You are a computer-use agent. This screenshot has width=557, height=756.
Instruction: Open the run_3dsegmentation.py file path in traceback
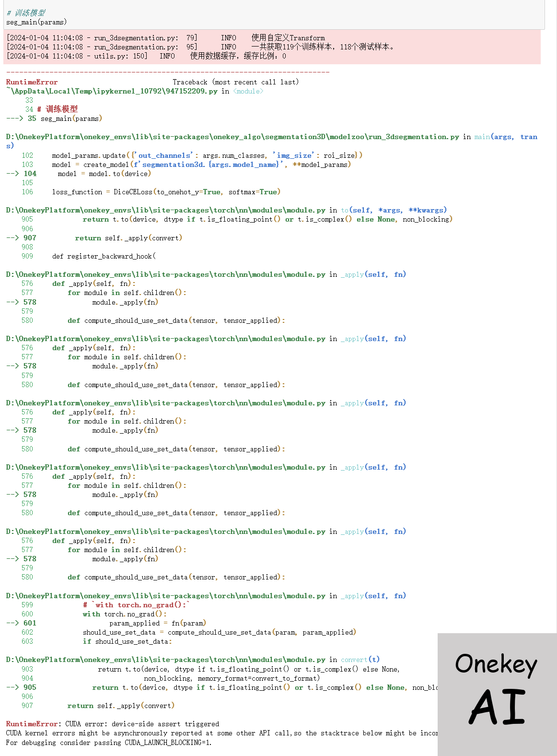pyautogui.click(x=232, y=137)
